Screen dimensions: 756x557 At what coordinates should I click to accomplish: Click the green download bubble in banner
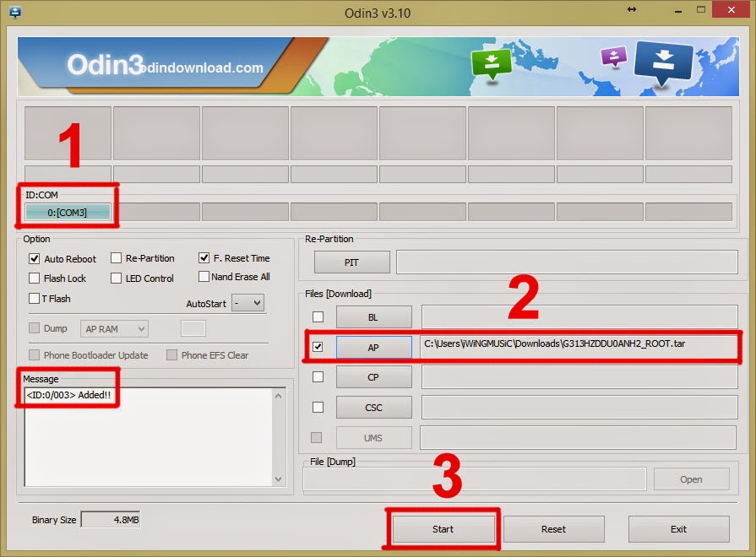click(492, 65)
